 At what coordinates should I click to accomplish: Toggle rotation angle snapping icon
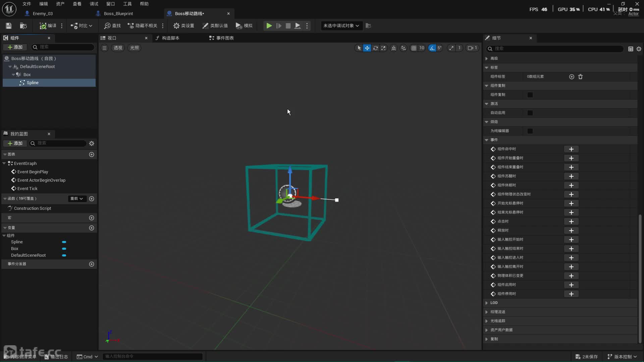click(432, 48)
